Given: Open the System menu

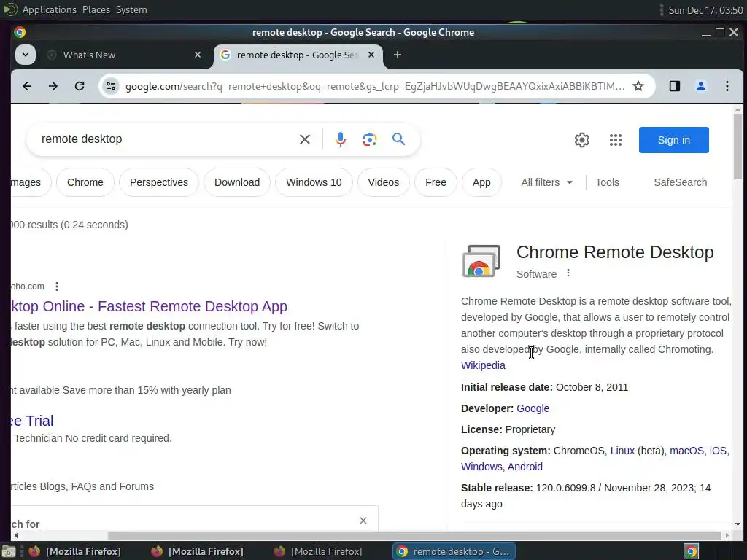Looking at the screenshot, I should (x=131, y=10).
